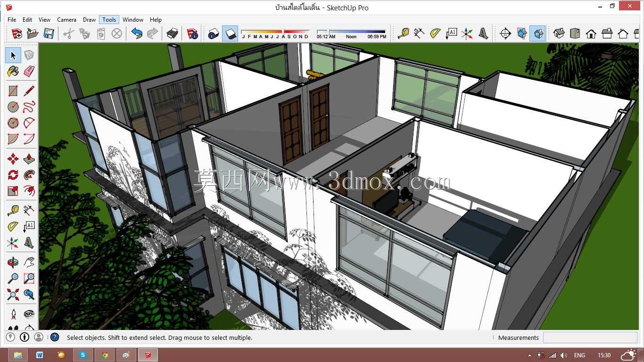Viewport: 644px width, 362px height.
Task: Choose the Eraser tool
Action: (x=29, y=72)
